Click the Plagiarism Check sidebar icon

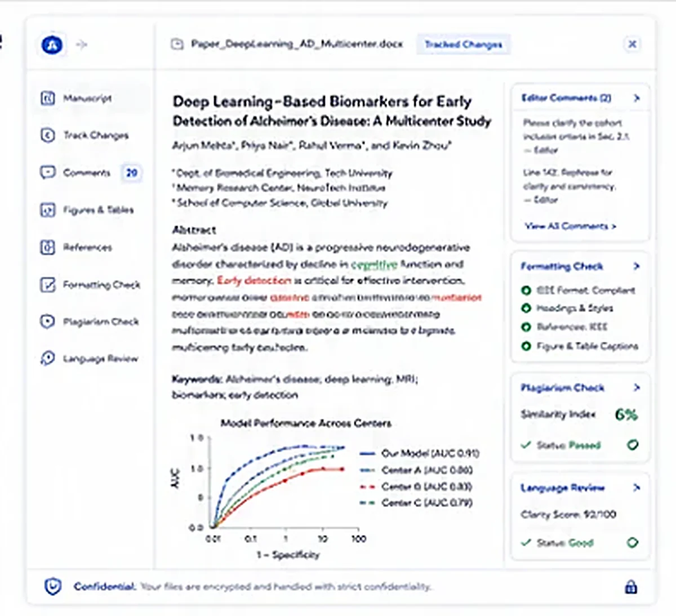point(48,322)
